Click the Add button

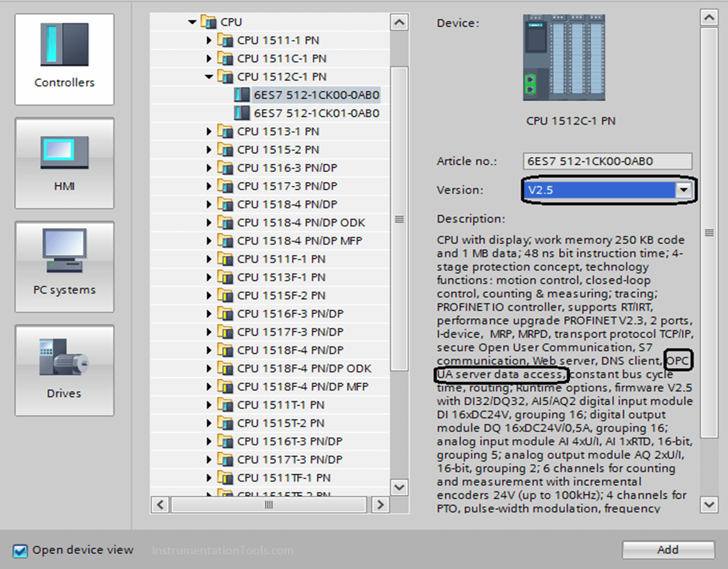[x=668, y=550]
